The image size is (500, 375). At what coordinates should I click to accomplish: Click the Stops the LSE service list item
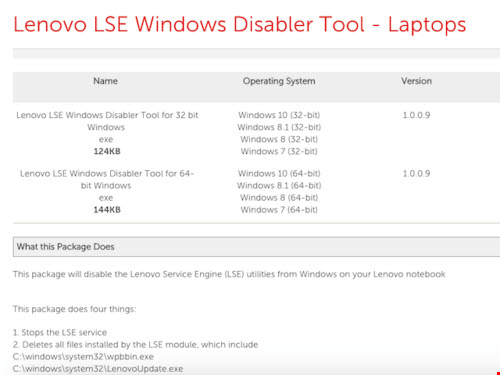tap(60, 332)
